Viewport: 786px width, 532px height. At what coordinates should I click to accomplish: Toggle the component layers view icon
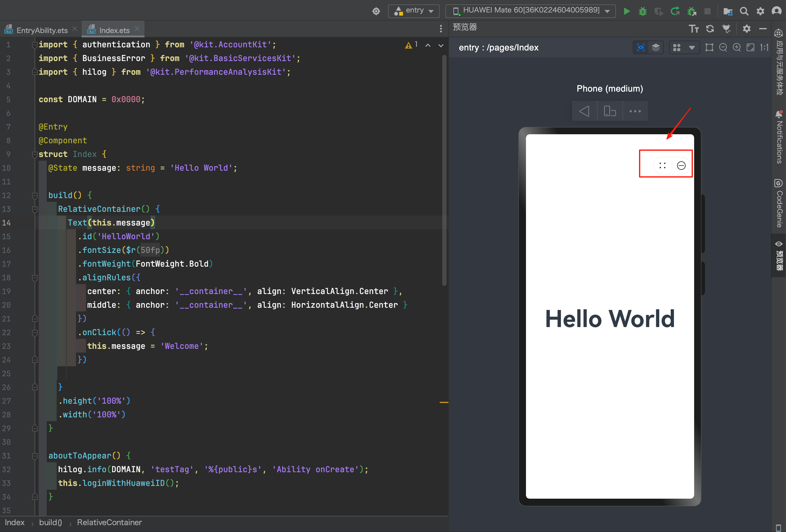point(656,47)
